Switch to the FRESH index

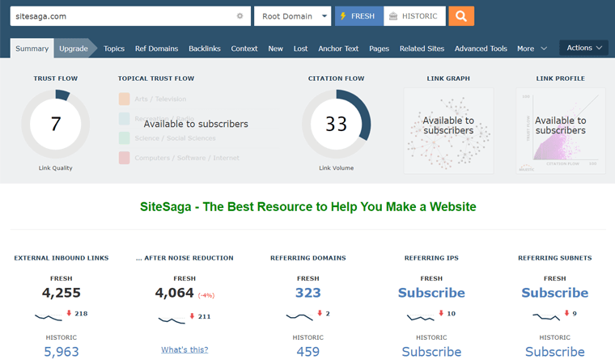click(358, 16)
